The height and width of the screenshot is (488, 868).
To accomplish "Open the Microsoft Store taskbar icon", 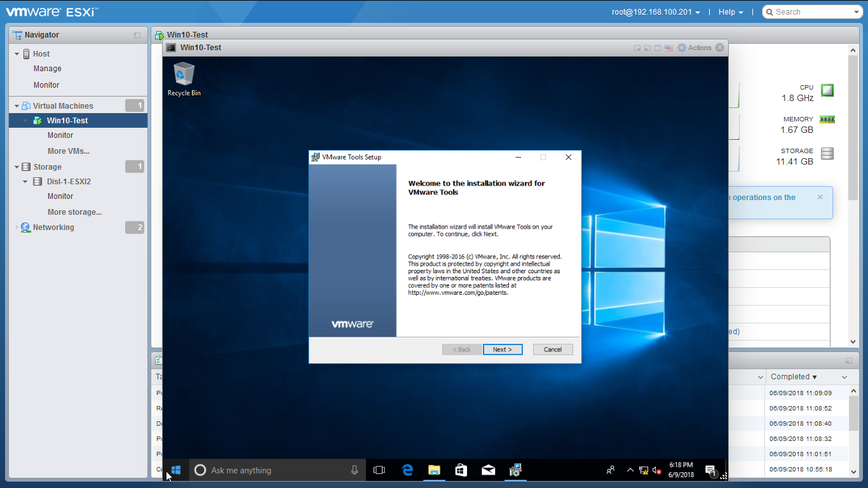I will pos(461,470).
